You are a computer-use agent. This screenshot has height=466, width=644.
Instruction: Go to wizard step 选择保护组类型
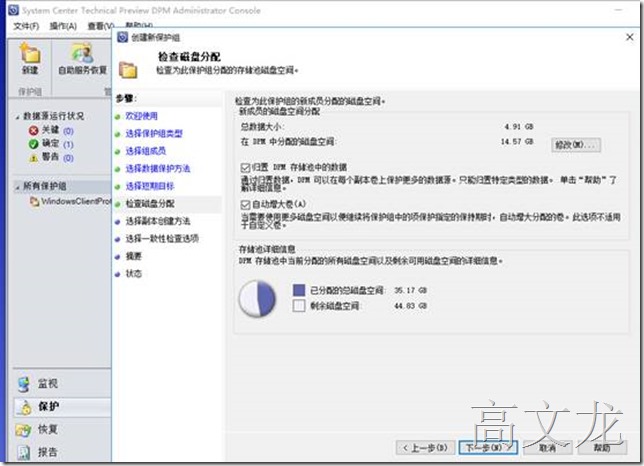(154, 133)
